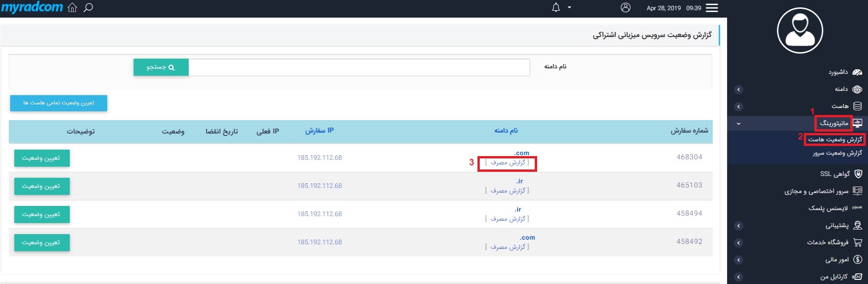This screenshot has height=284, width=868.
Task: Click the dashboard gauge icon in sidebar
Action: click(857, 72)
